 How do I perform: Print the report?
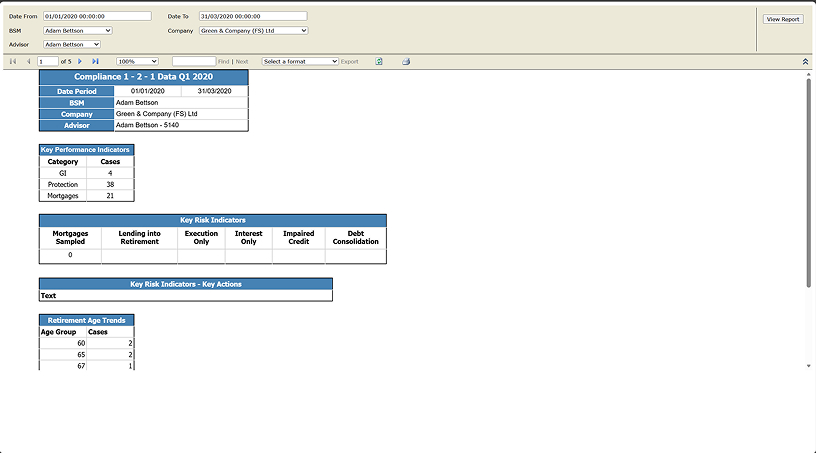pos(406,61)
